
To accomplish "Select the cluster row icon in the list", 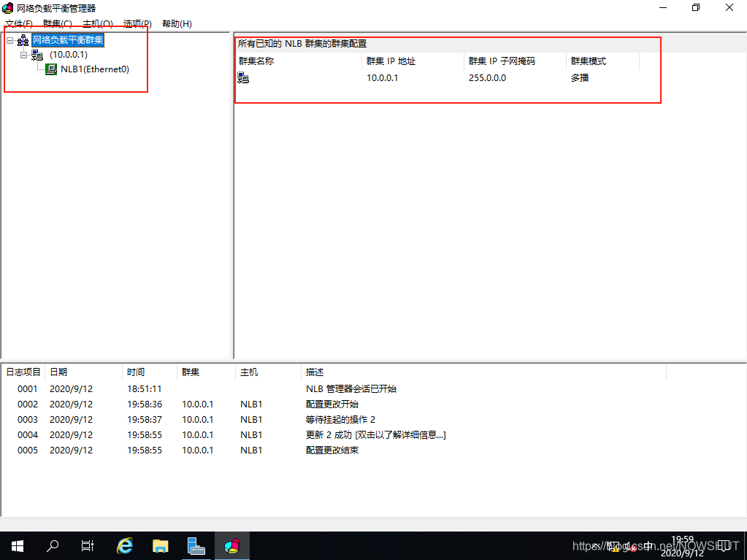I will click(x=243, y=78).
